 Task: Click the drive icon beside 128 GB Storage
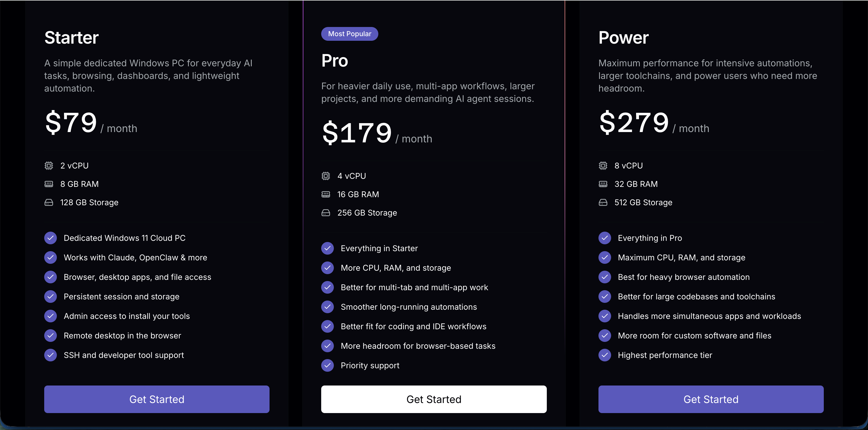[x=49, y=202]
